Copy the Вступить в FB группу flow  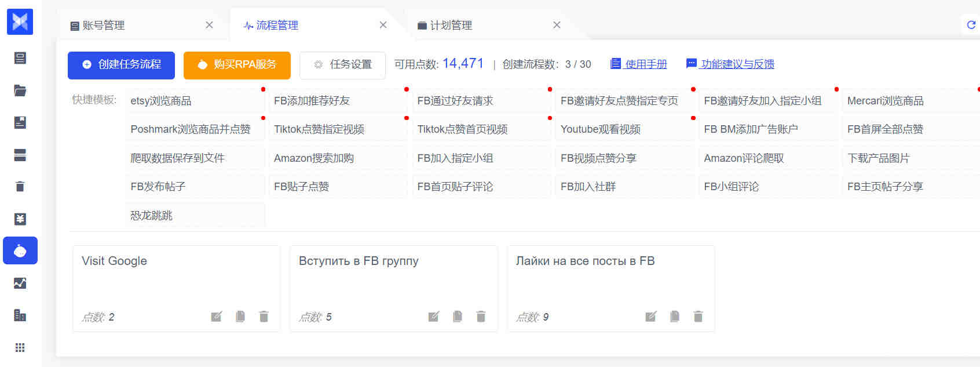[x=458, y=316]
